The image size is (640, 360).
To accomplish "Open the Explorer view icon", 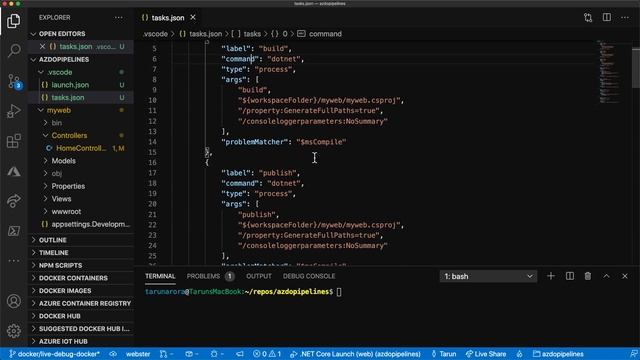I will pyautogui.click(x=13, y=21).
